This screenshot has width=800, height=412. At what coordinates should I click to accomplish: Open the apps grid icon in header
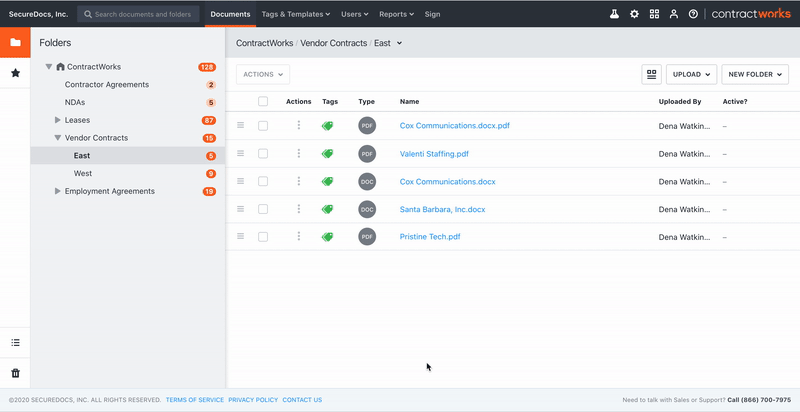click(x=654, y=14)
